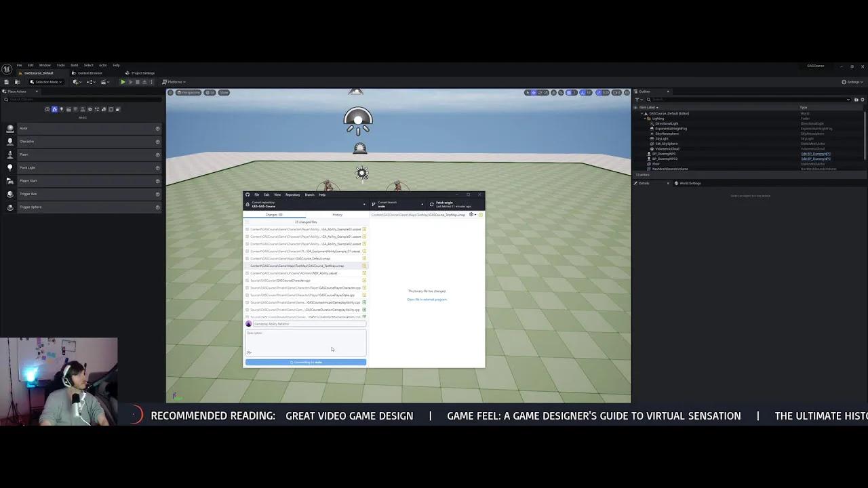868x488 pixels.
Task: Click the Open file in external program link
Action: tap(427, 300)
